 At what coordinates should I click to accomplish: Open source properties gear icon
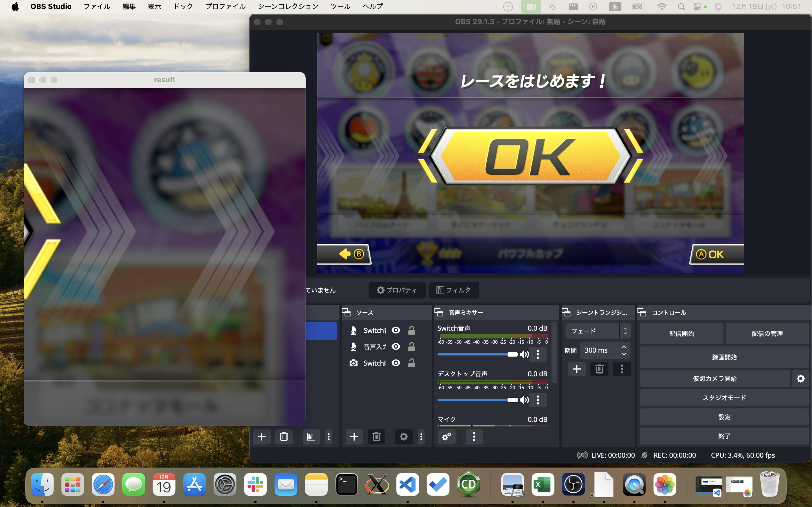pos(403,437)
